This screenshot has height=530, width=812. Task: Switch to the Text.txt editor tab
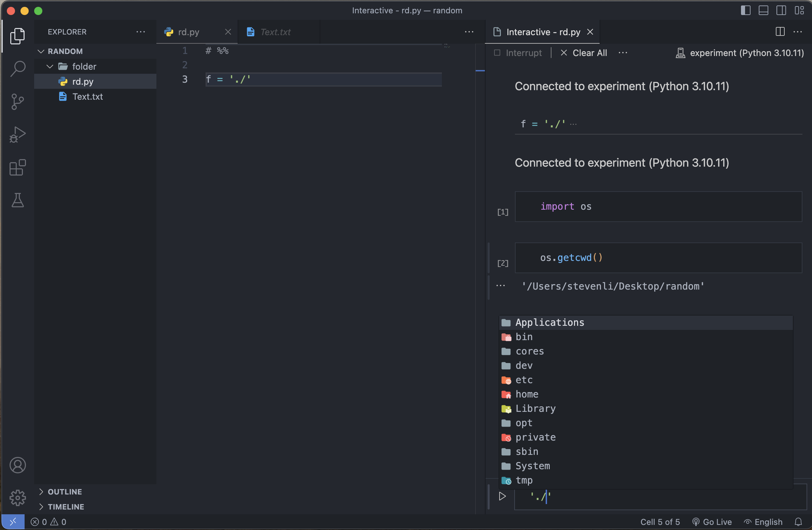275,32
